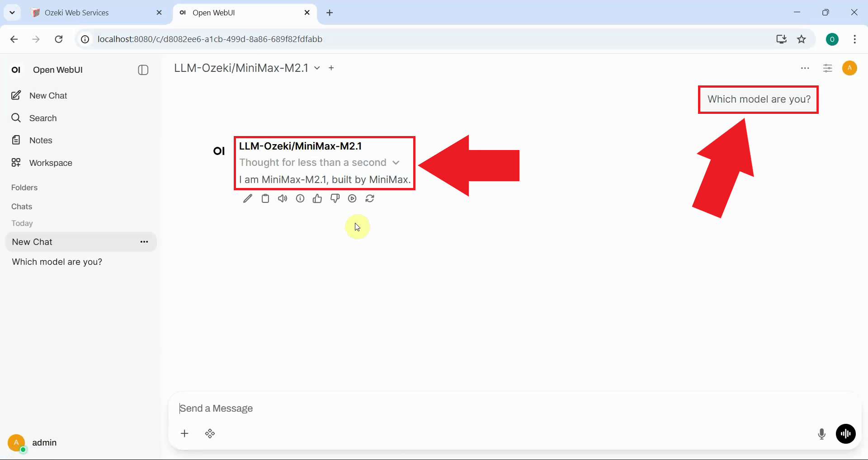Open the Workspace section in the sidebar

[x=50, y=163]
